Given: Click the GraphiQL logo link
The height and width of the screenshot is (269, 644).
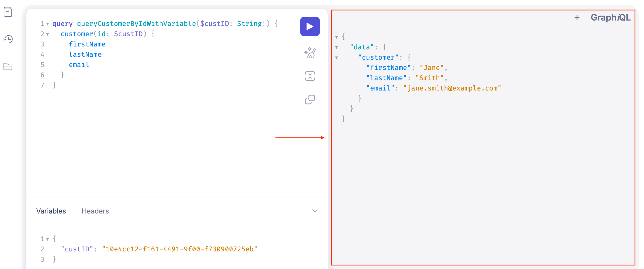Looking at the screenshot, I should 610,18.
